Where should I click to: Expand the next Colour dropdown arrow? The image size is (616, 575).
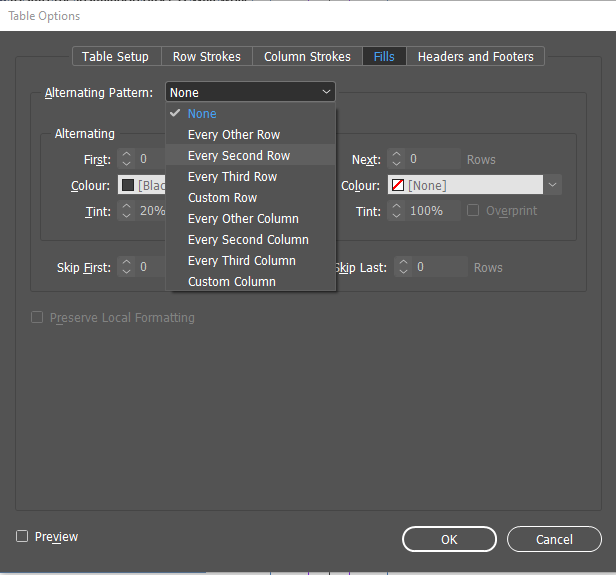point(552,185)
